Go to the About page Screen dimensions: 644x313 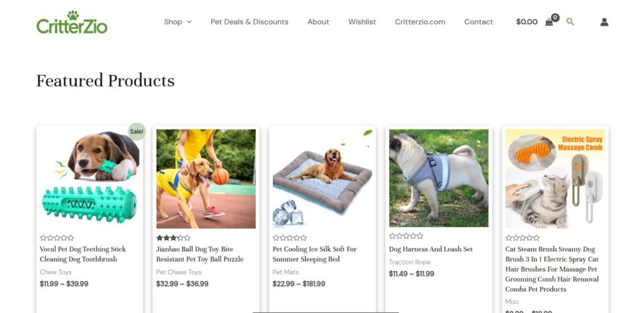click(x=318, y=22)
